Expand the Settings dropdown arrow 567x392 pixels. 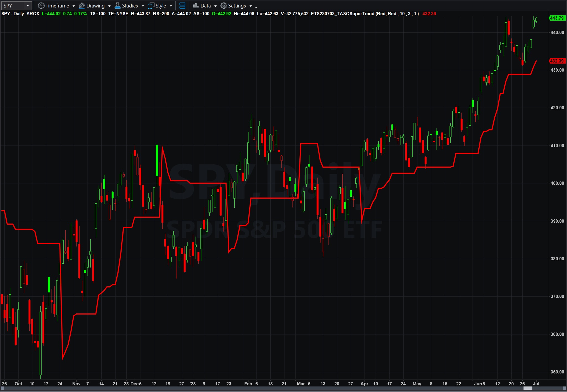click(251, 6)
